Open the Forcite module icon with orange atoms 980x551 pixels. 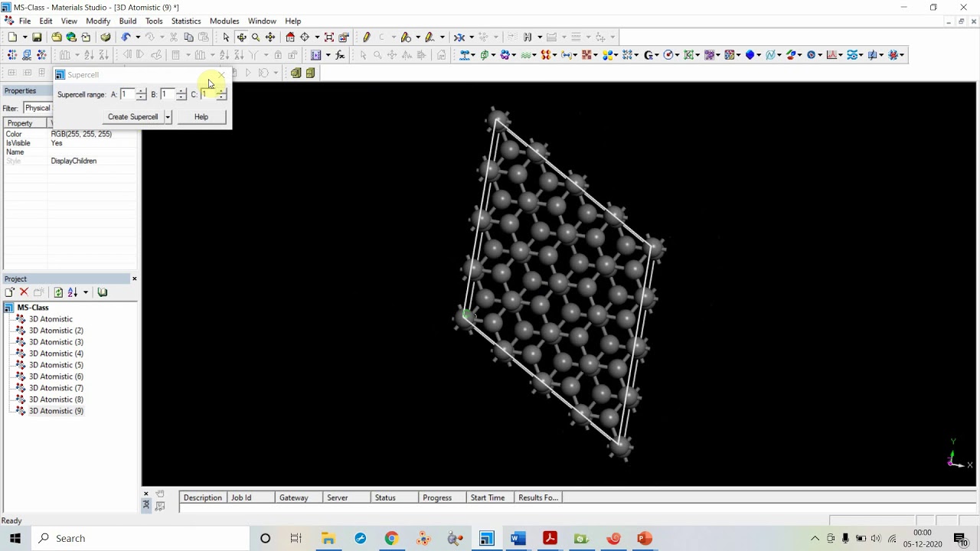coord(547,55)
